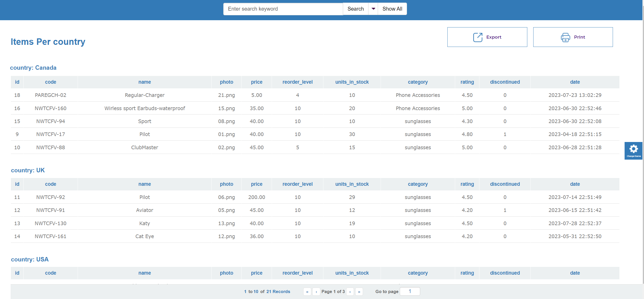Sort UK table by discontinued header
The width and height of the screenshot is (644, 299).
pos(505,184)
